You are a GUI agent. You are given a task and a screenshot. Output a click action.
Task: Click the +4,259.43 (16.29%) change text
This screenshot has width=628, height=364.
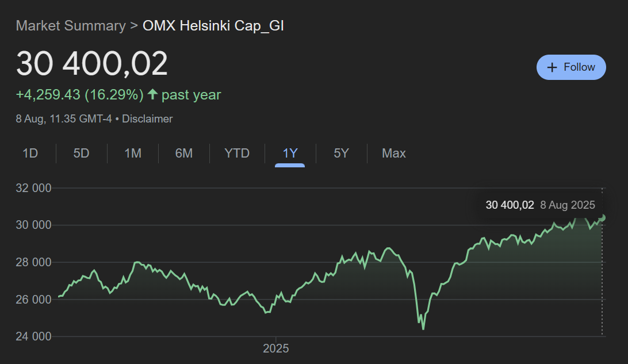pos(79,95)
